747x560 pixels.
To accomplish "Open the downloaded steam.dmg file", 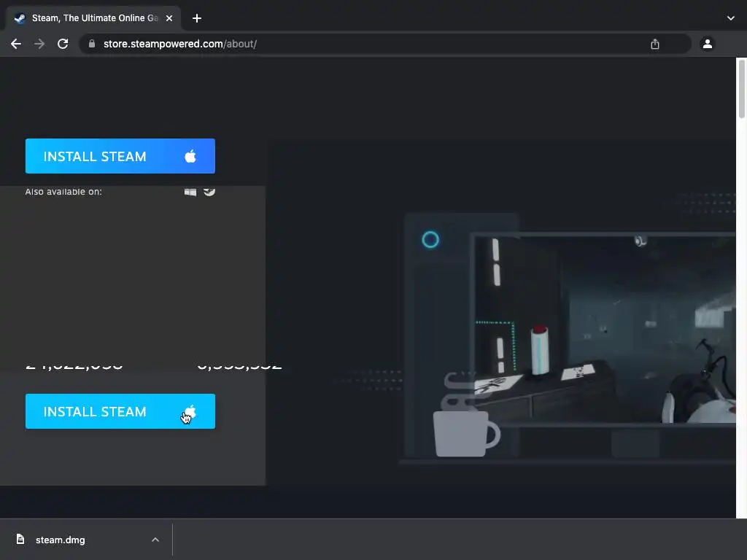I will click(61, 540).
